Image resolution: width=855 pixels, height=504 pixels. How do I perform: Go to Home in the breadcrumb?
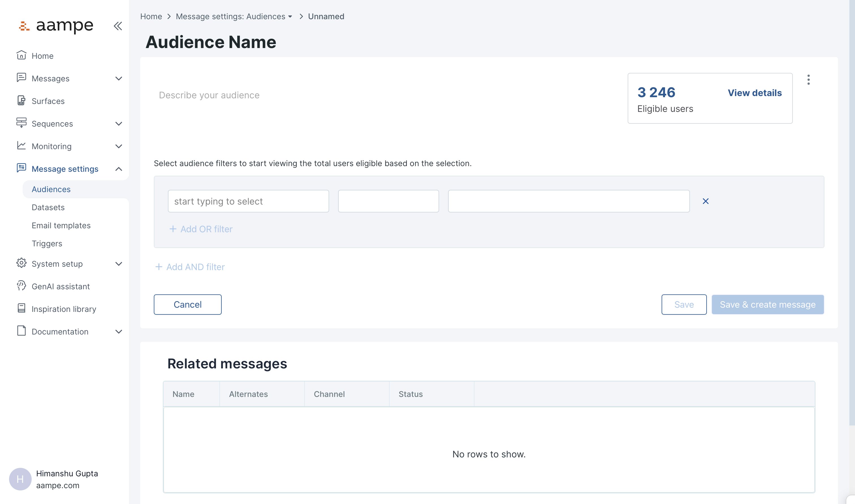tap(151, 16)
